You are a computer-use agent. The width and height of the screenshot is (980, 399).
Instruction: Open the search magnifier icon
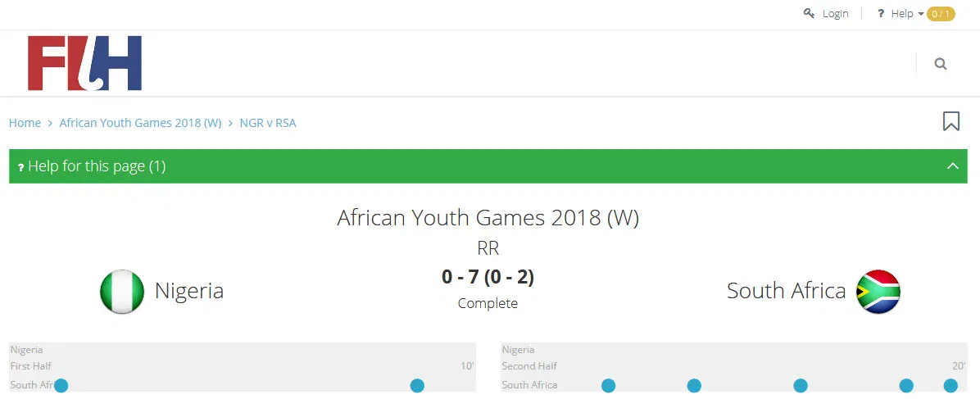[x=940, y=64]
